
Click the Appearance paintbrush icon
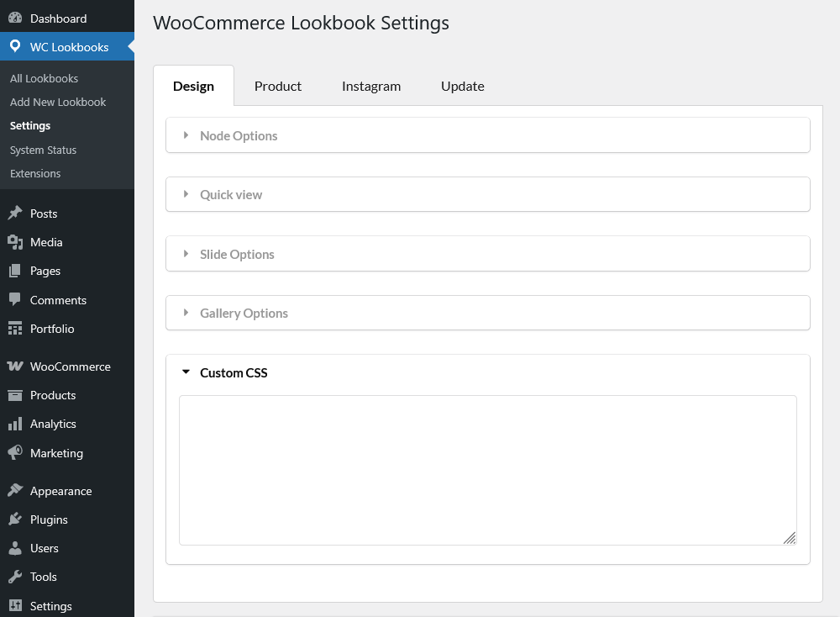pos(15,490)
